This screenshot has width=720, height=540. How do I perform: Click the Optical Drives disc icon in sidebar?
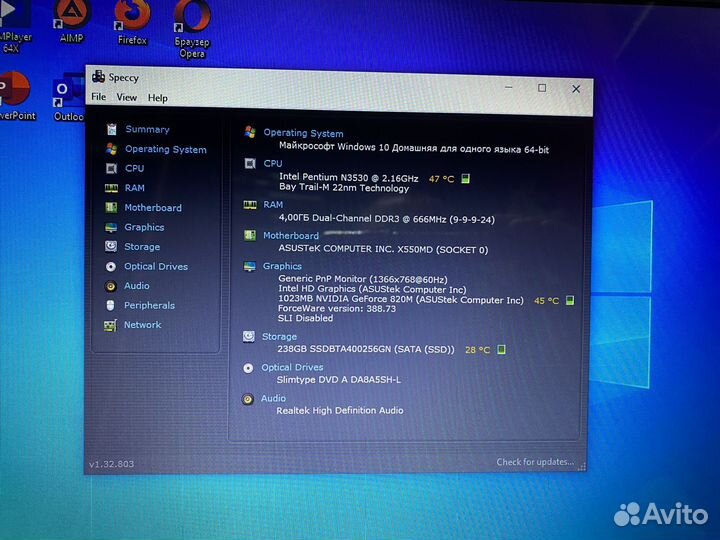[111, 266]
